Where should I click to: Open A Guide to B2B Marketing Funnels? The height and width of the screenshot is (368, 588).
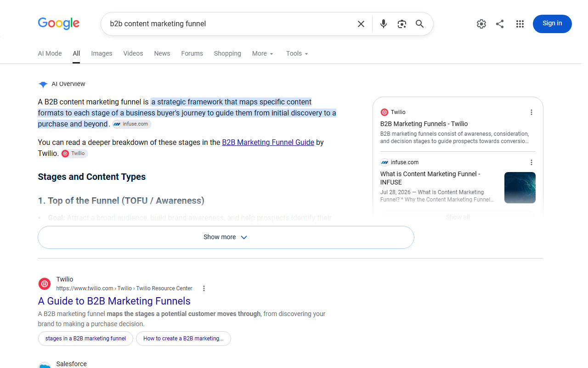114,301
